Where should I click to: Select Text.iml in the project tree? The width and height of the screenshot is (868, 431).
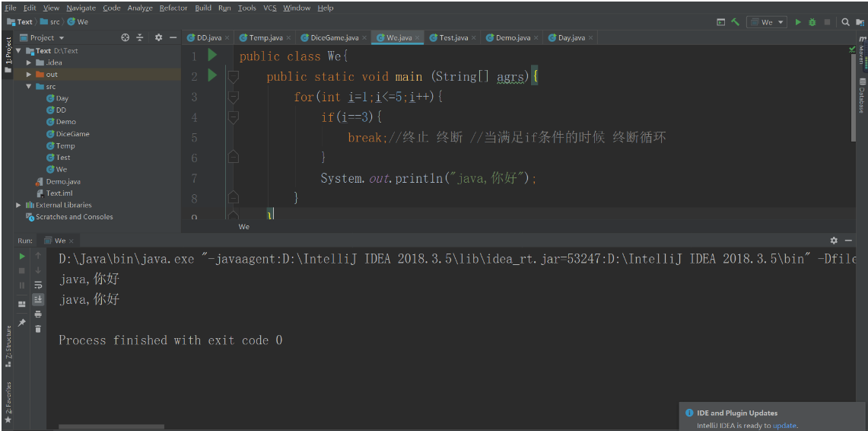pos(54,193)
